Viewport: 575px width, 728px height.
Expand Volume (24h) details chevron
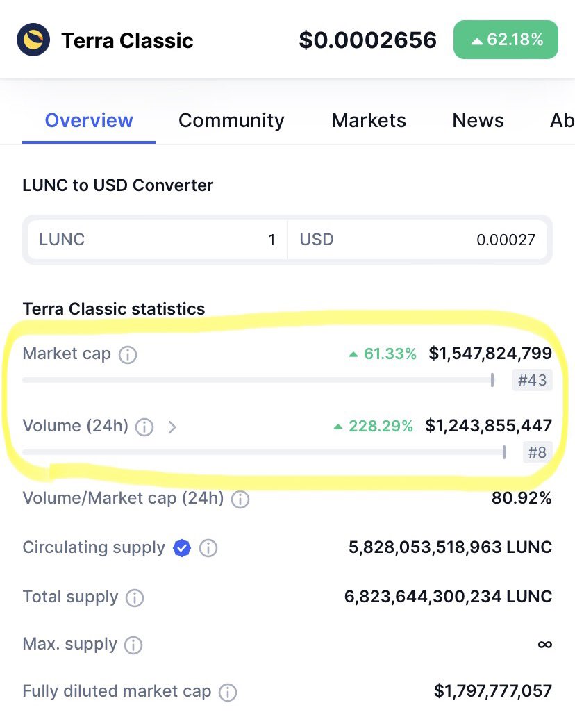click(x=172, y=427)
